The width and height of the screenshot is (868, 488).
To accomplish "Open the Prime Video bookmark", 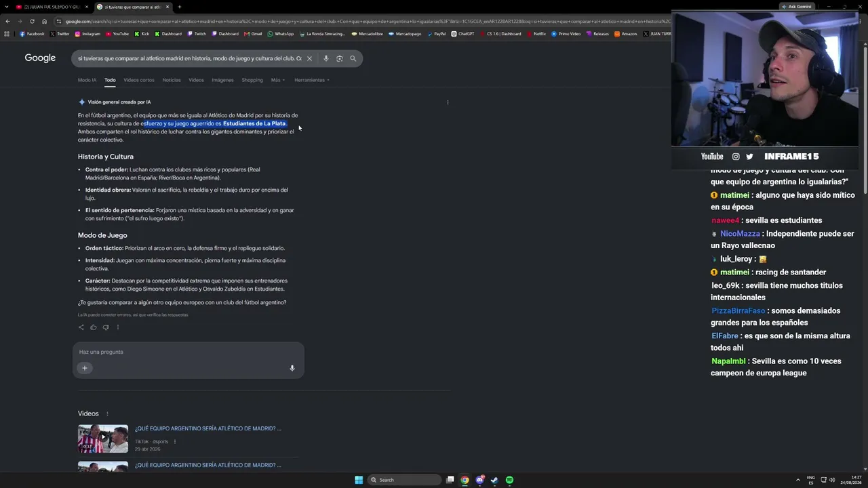I will pos(566,34).
